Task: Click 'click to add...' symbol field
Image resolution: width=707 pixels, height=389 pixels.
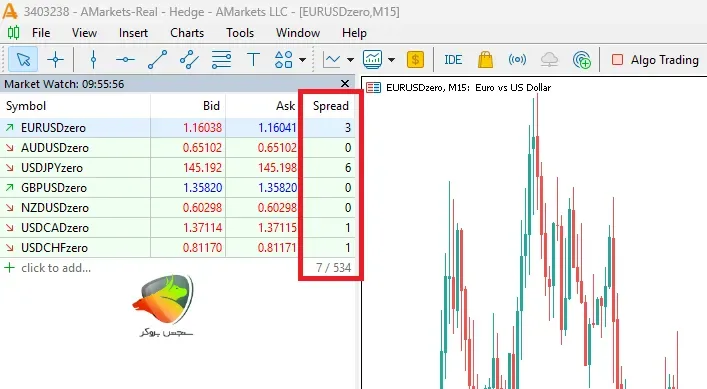Action: (x=56, y=268)
